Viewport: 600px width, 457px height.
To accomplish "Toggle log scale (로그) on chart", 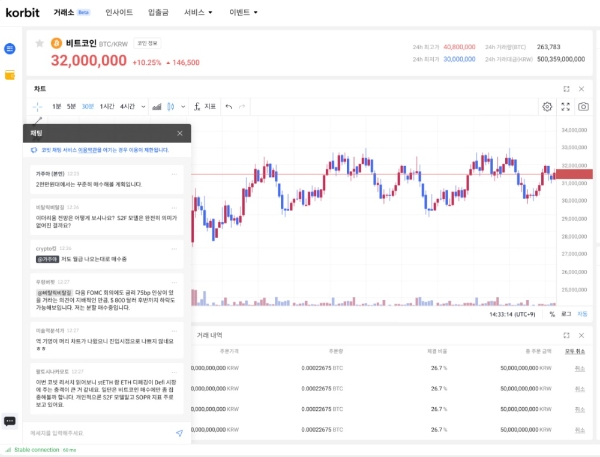I will coord(565,313).
